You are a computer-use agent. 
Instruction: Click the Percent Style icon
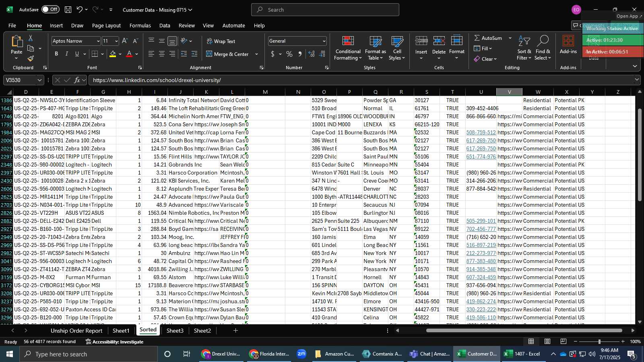coord(289,54)
